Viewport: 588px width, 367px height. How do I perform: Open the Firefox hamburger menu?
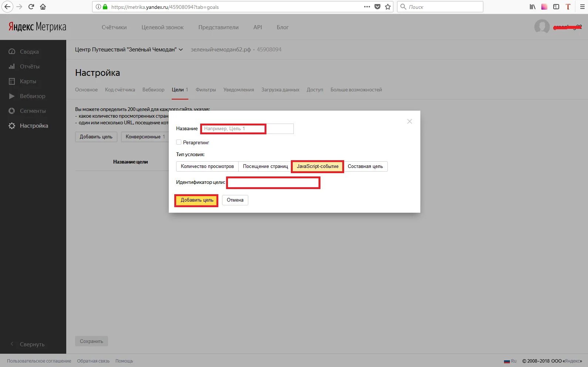coord(582,7)
